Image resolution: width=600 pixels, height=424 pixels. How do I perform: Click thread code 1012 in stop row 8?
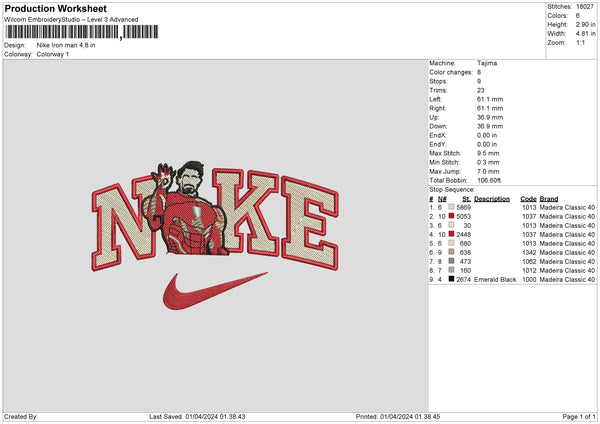[x=529, y=270]
